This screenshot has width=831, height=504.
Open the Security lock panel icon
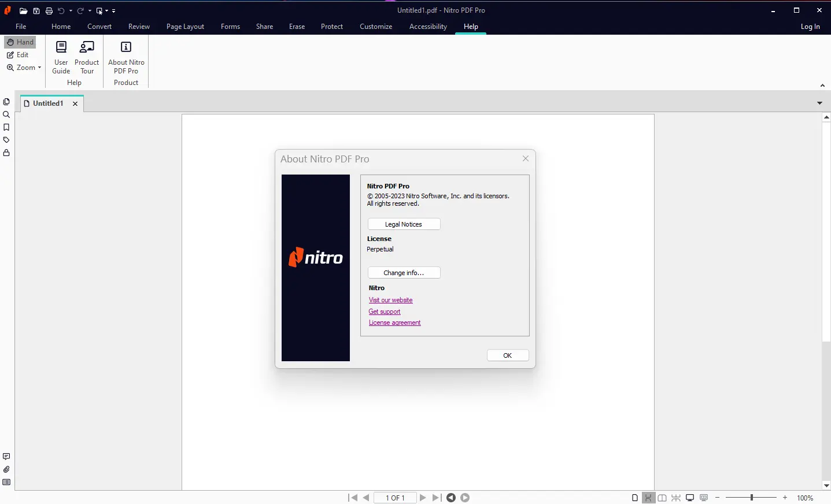point(6,153)
